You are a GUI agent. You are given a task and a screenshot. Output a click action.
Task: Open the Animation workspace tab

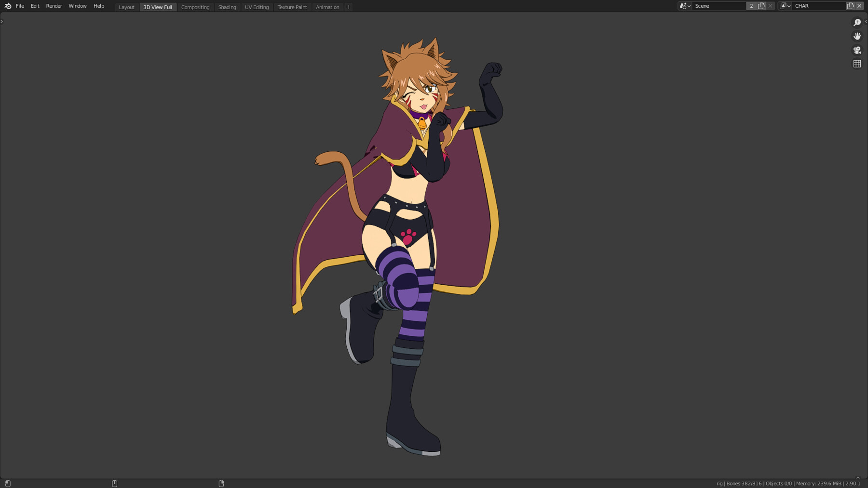tap(327, 7)
